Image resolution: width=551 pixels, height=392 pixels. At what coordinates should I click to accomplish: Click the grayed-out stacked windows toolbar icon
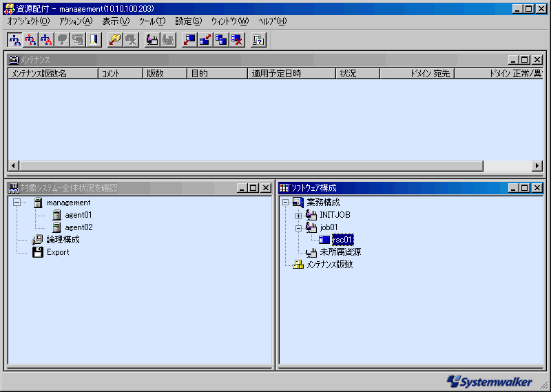tap(78, 40)
